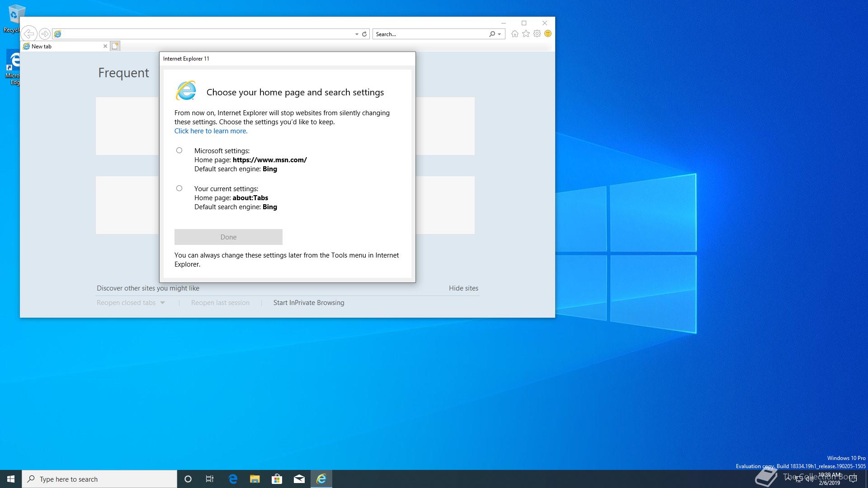Open the new tab button

coord(115,46)
